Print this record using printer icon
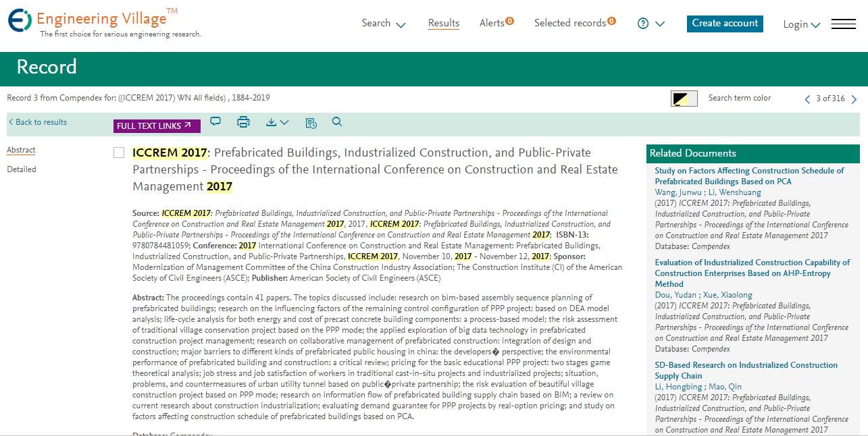 [243, 122]
